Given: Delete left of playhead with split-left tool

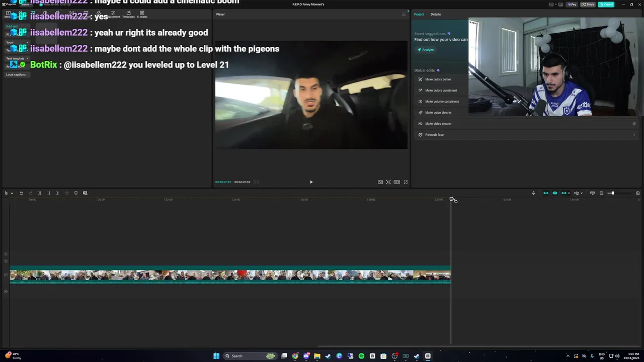Looking at the screenshot, I should point(49,193).
